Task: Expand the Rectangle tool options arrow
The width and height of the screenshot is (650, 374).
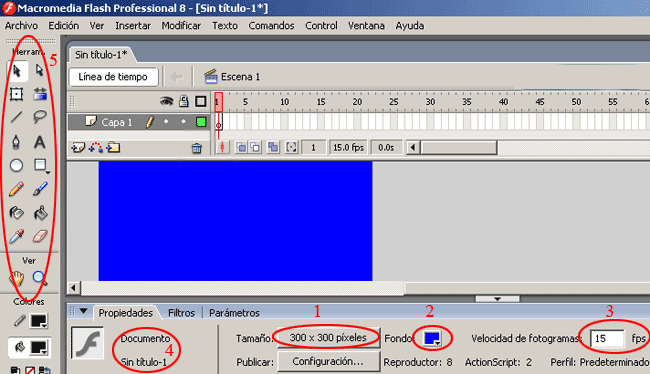Action: click(48, 172)
